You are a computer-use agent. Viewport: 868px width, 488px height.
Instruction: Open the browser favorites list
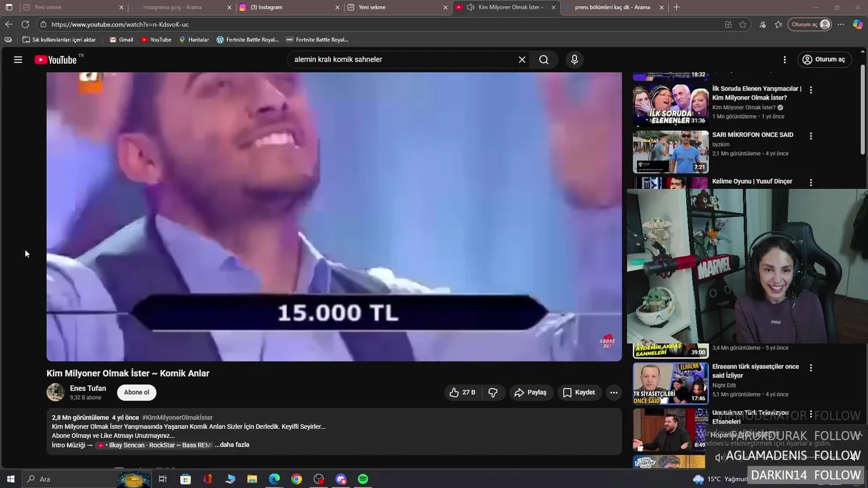point(778,24)
